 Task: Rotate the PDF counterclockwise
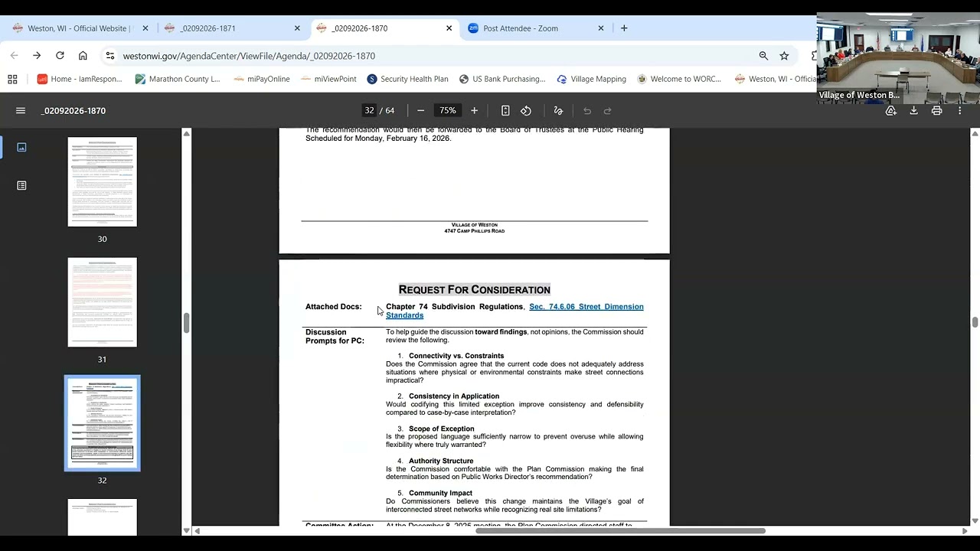tap(526, 111)
